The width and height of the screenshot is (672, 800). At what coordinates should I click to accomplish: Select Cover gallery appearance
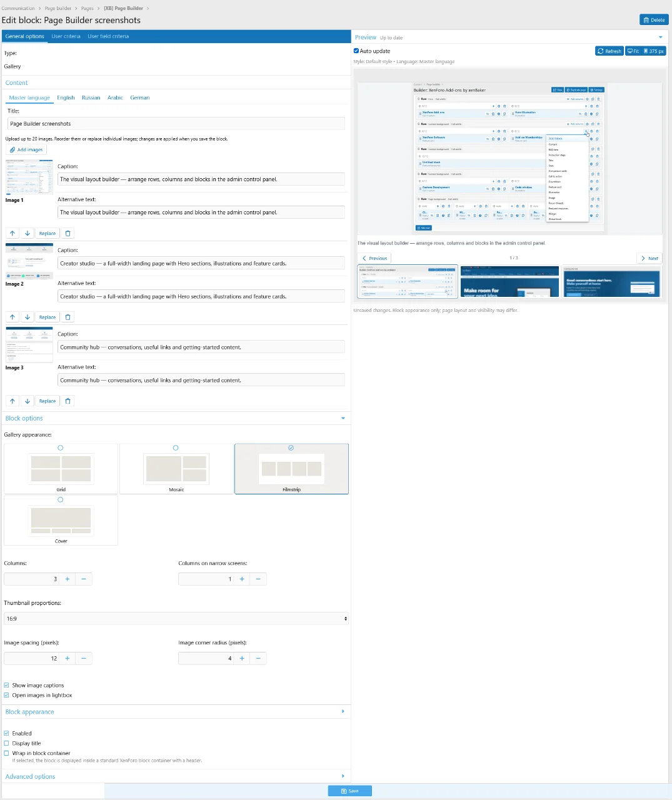pyautogui.click(x=61, y=520)
